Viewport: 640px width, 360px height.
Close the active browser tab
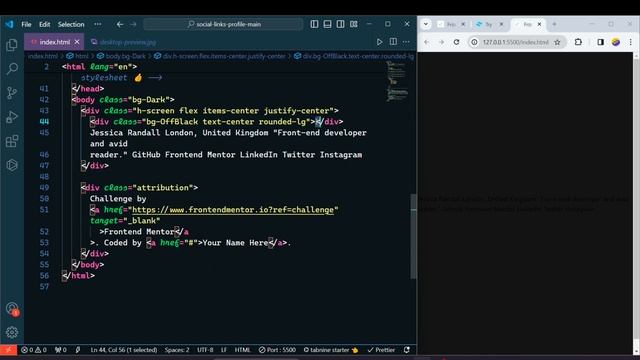[539, 24]
